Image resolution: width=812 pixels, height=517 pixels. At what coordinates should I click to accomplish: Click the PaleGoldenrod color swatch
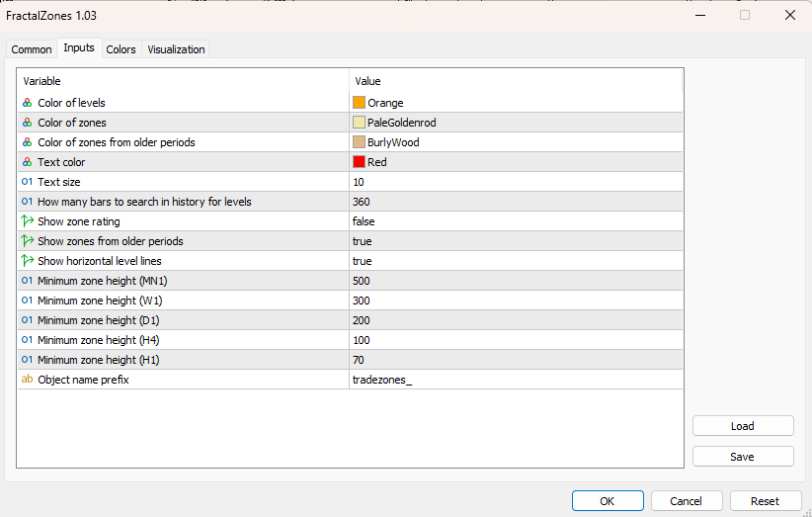click(x=359, y=123)
